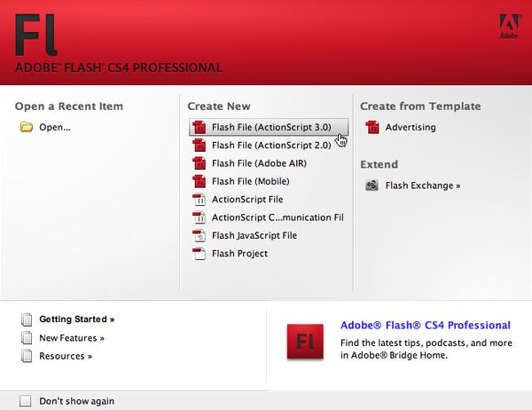Click the Flash File (Mobile) icon
Screen dimensions: 532x410
pos(199,182)
